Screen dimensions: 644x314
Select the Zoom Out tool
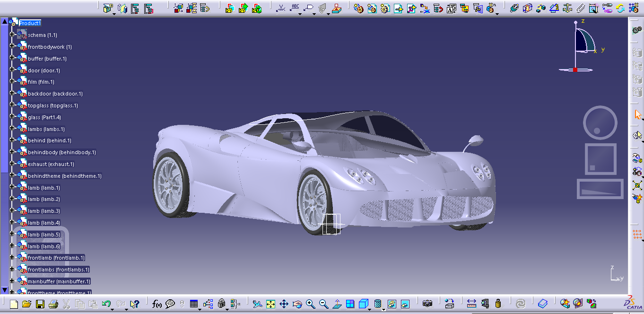point(322,304)
